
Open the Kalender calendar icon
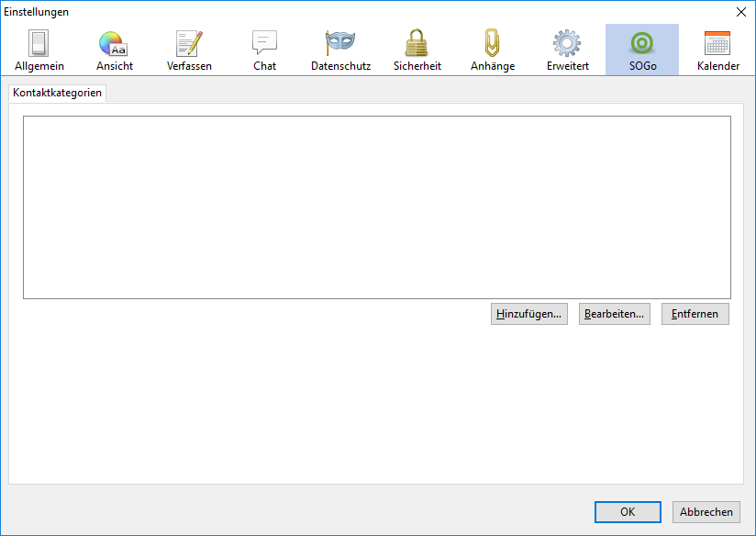coord(717,43)
